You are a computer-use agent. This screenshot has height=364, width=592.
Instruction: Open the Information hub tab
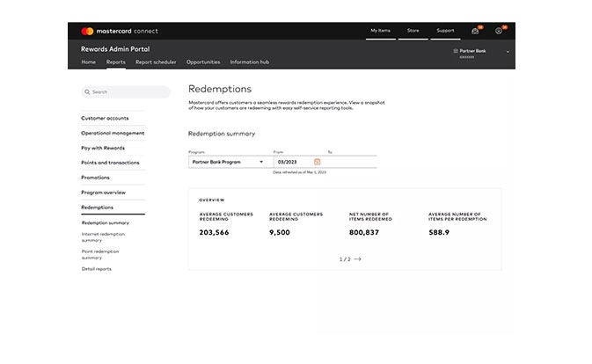coord(251,62)
